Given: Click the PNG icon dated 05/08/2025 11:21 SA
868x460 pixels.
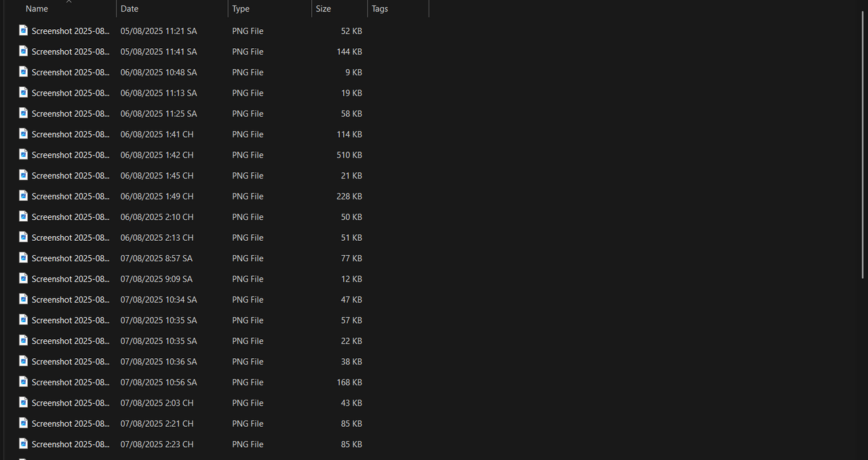Looking at the screenshot, I should coord(23,31).
